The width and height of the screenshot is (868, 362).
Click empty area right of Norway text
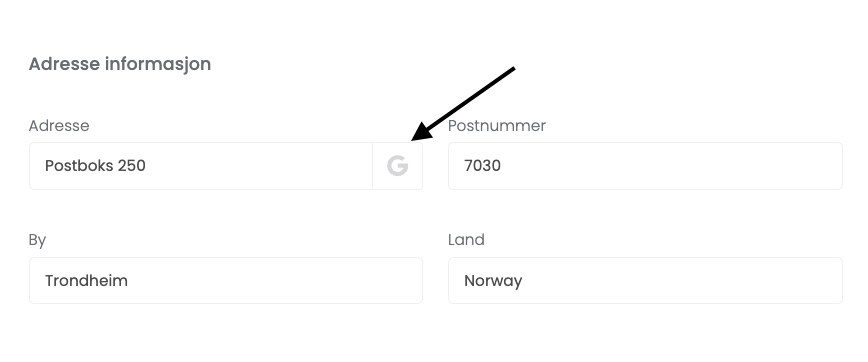[x=681, y=281]
